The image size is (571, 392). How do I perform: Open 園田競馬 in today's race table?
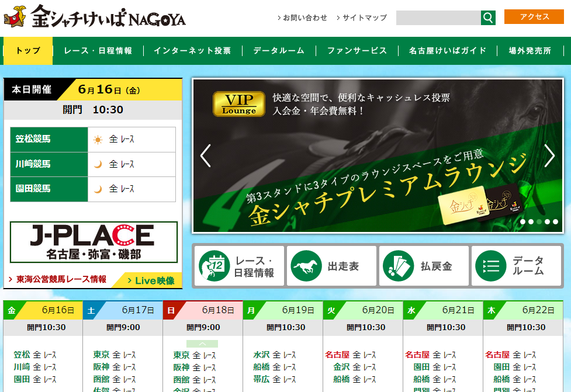pos(49,189)
